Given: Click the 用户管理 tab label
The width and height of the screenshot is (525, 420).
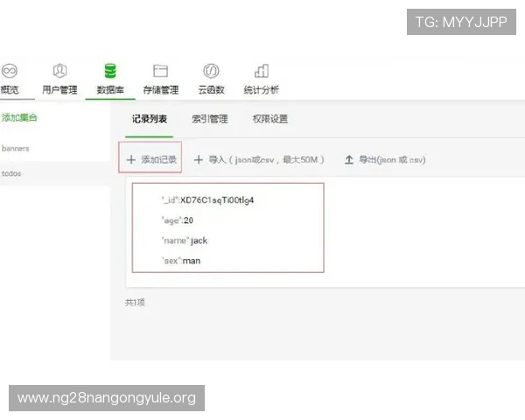Looking at the screenshot, I should [59, 90].
